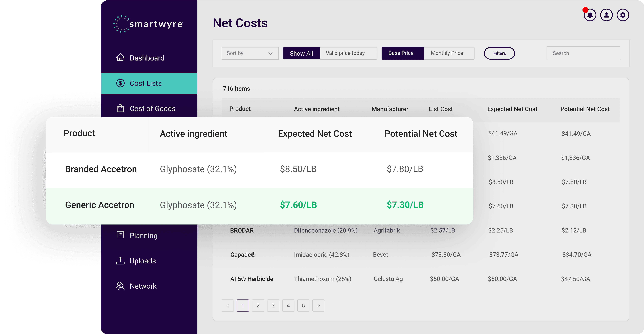
Task: Click the Manufacturer column header
Action: tap(390, 109)
